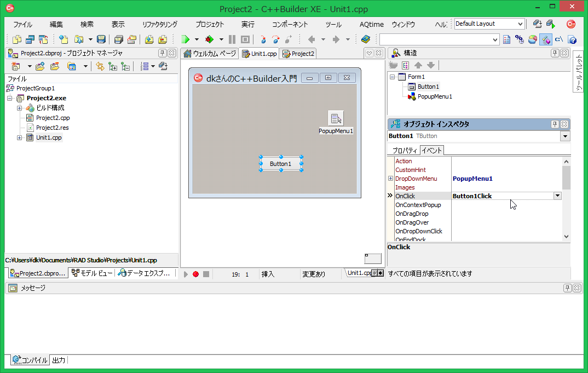Image resolution: width=588 pixels, height=373 pixels.
Task: Click the Pause program toolbar icon
Action: (232, 39)
